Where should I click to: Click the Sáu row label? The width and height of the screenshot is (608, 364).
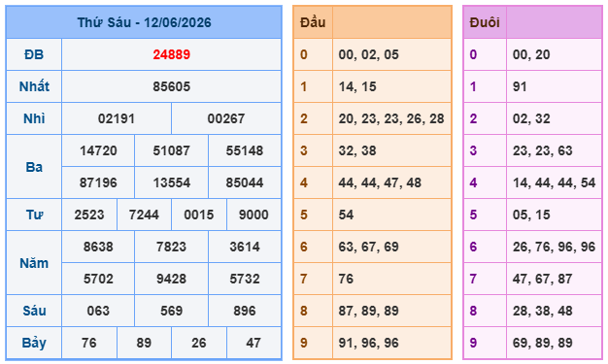pos(34,311)
